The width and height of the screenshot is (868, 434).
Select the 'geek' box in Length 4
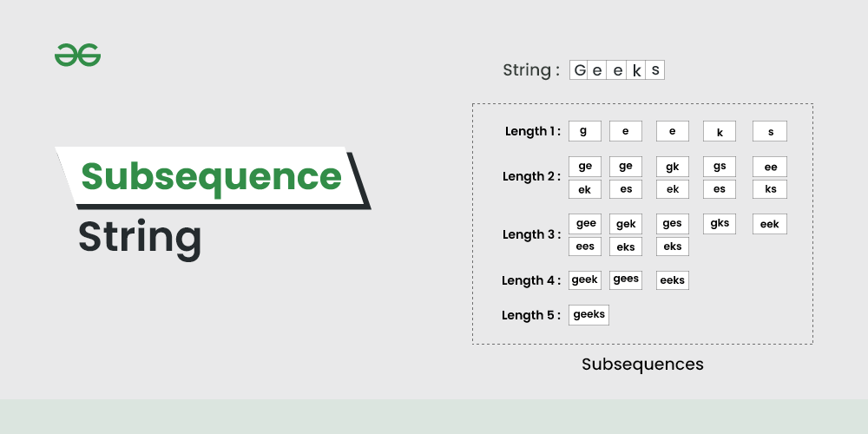click(585, 279)
